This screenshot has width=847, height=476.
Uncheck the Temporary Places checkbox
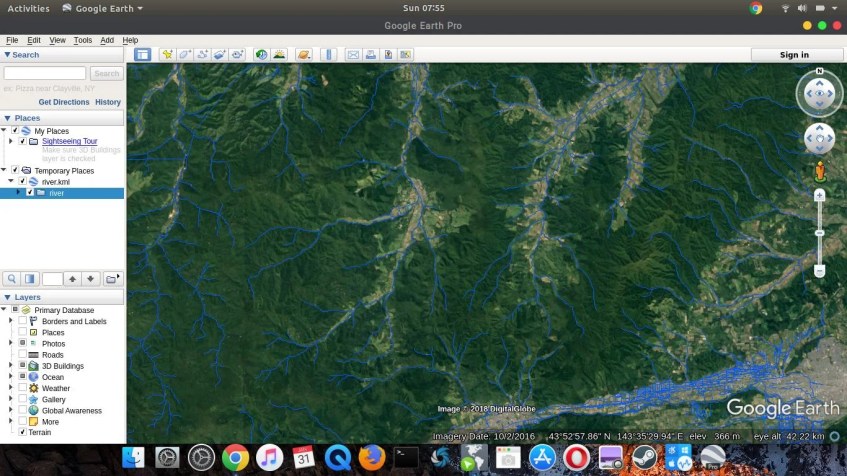15,170
